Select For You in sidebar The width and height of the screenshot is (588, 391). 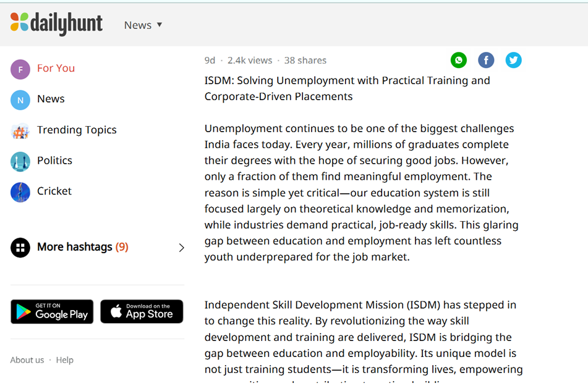pos(56,68)
